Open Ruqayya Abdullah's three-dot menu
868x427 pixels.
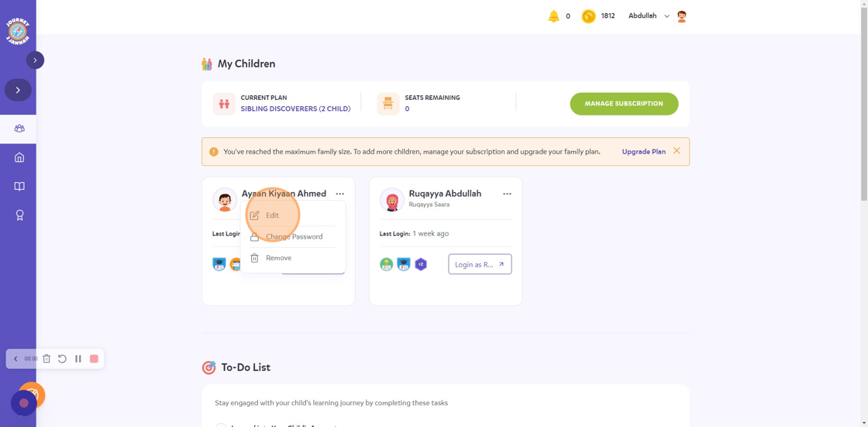click(507, 194)
